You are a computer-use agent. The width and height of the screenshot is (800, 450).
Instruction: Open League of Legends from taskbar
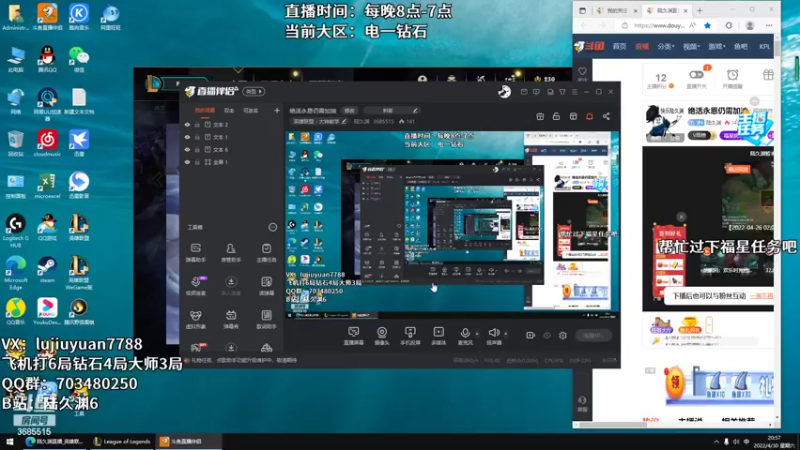pyautogui.click(x=122, y=442)
